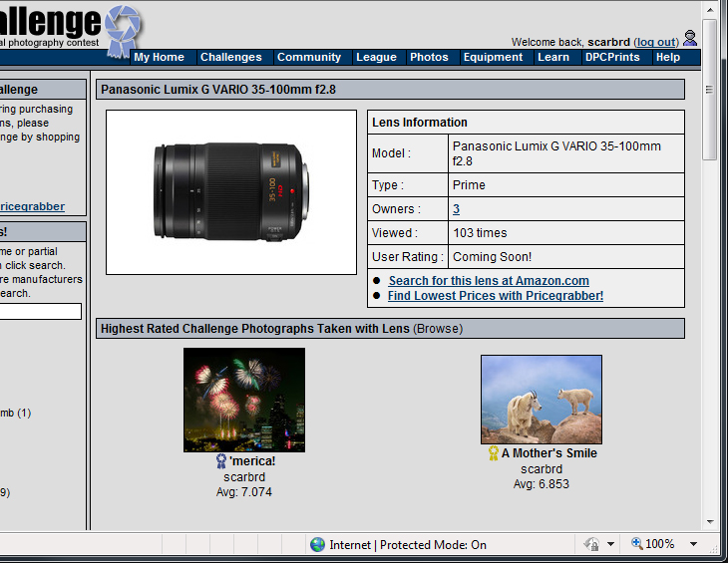Click scarbrd name under A Mother's Smile
The image size is (728, 563).
(x=542, y=469)
